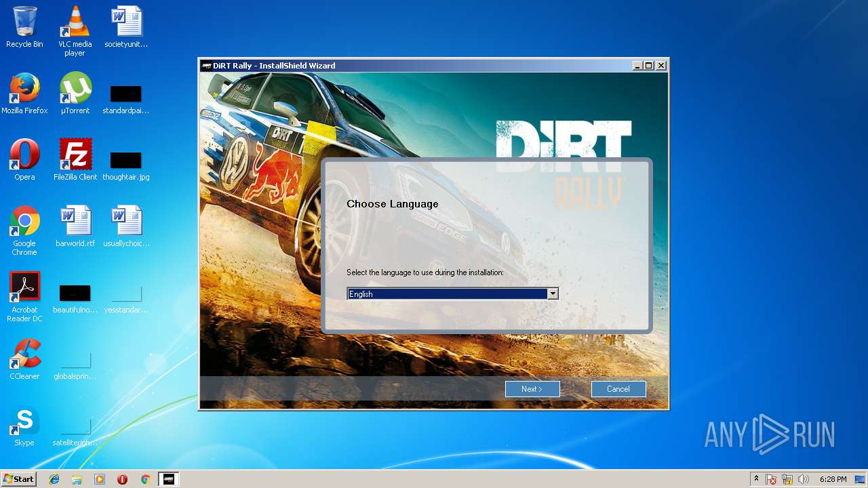This screenshot has width=868, height=488.
Task: Minimize the InstallShield Wizard window
Action: [x=637, y=66]
